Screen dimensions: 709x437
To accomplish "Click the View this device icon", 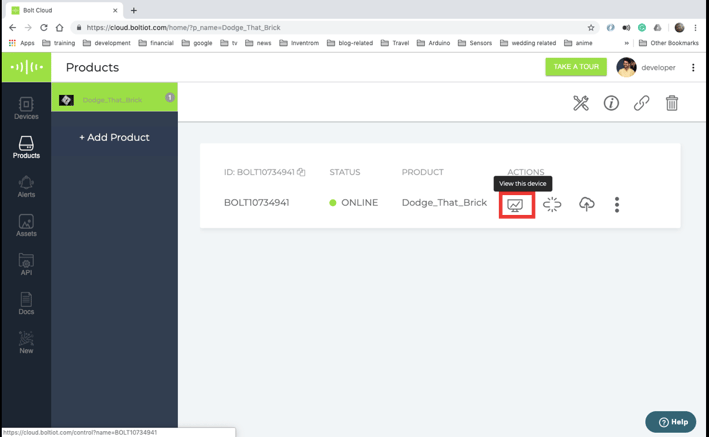I will [515, 205].
